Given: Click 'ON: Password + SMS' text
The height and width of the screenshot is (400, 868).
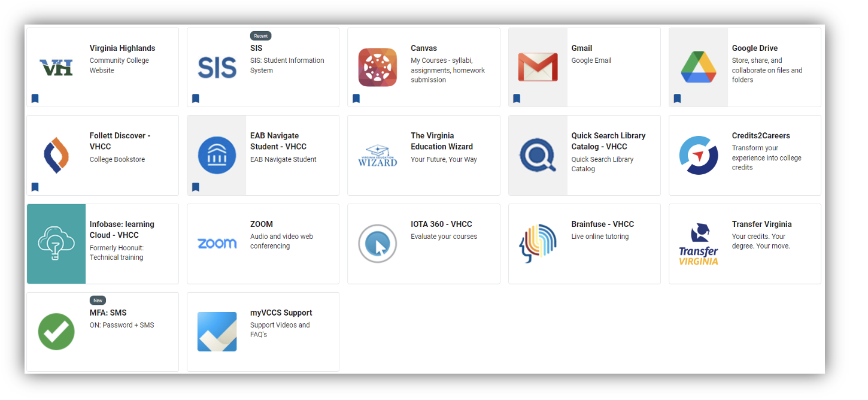Looking at the screenshot, I should 122,325.
